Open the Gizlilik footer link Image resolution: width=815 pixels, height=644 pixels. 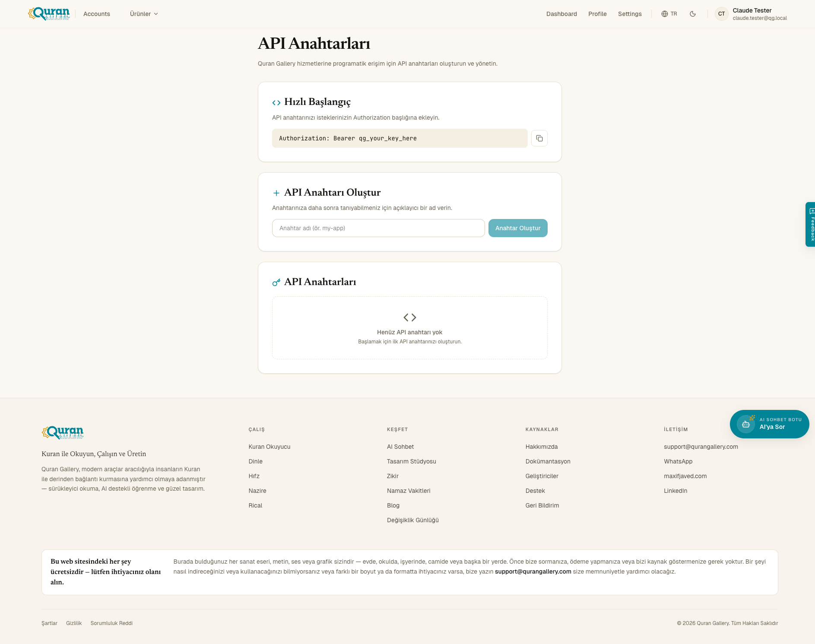point(74,623)
